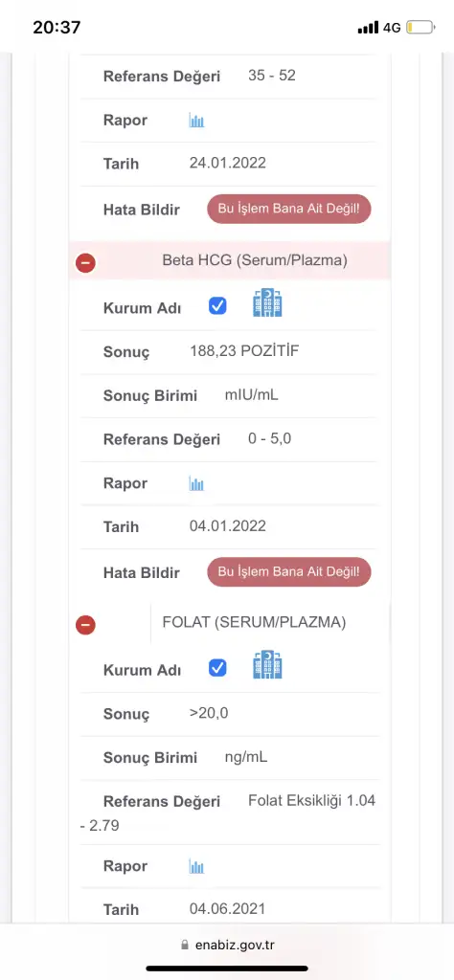The height and width of the screenshot is (980, 454).
Task: Tap the home indicator bar at bottom
Action: point(227,969)
